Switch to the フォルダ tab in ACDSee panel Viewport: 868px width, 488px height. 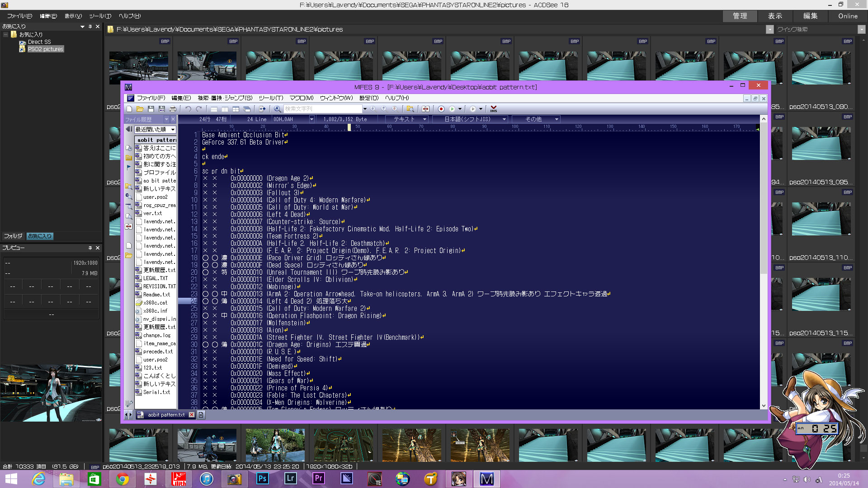tap(13, 236)
